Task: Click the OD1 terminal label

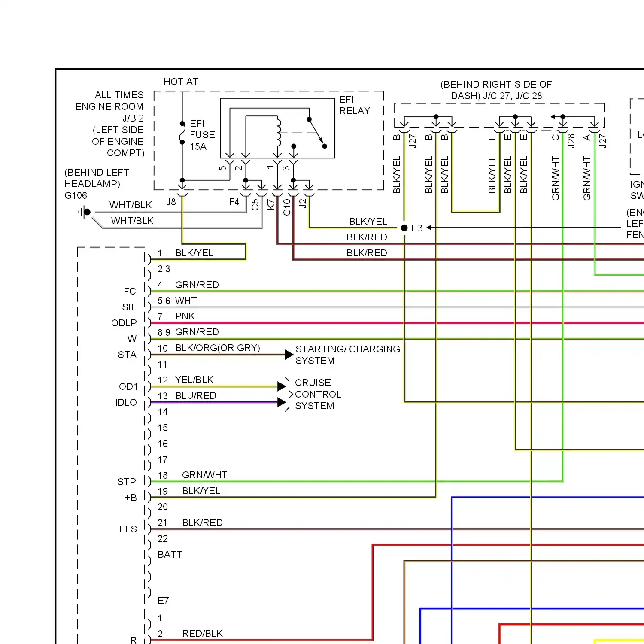Action: click(128, 386)
